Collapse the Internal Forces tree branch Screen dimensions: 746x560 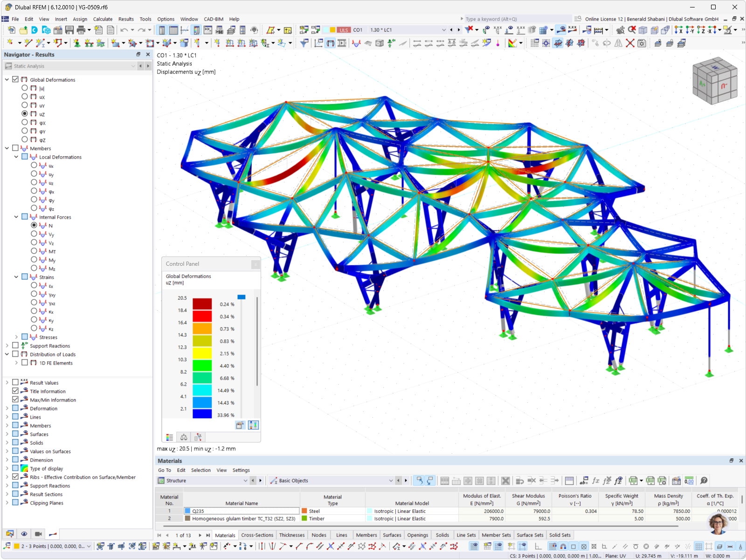coord(16,217)
